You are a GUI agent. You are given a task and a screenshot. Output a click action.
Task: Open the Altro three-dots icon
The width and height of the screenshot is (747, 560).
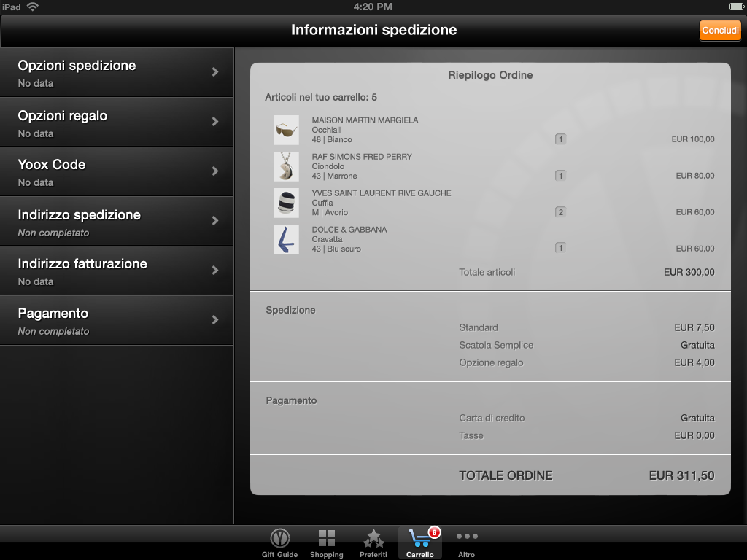coord(467,537)
